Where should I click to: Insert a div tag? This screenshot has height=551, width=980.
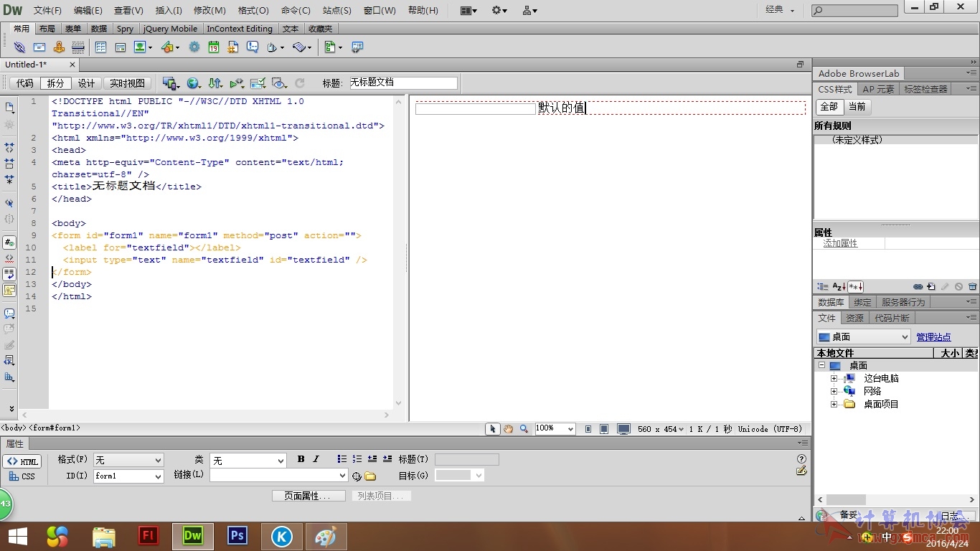(121, 47)
